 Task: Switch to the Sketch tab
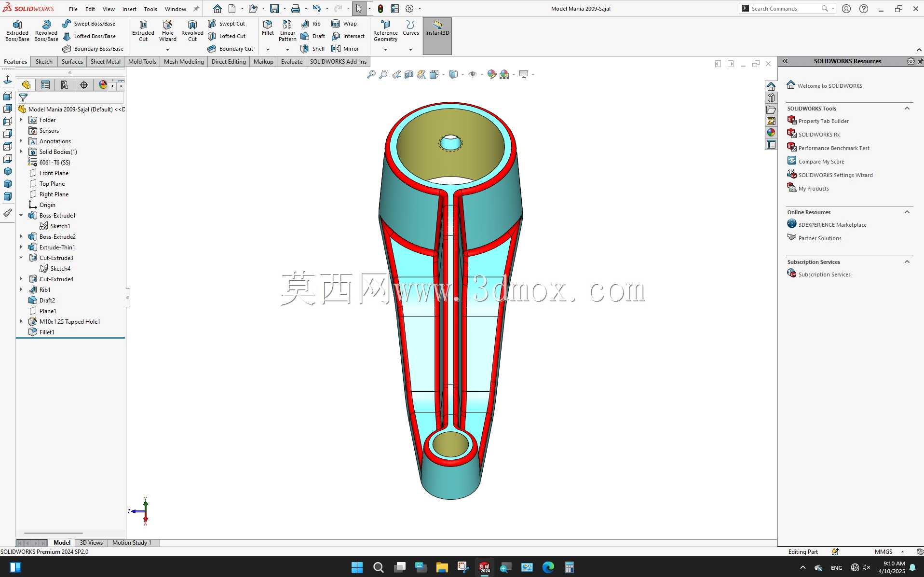pyautogui.click(x=44, y=62)
